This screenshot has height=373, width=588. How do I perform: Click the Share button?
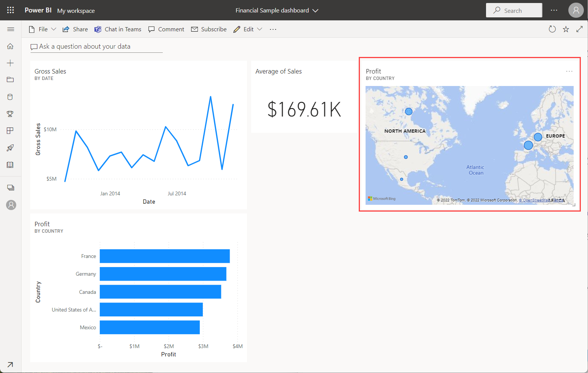click(75, 29)
